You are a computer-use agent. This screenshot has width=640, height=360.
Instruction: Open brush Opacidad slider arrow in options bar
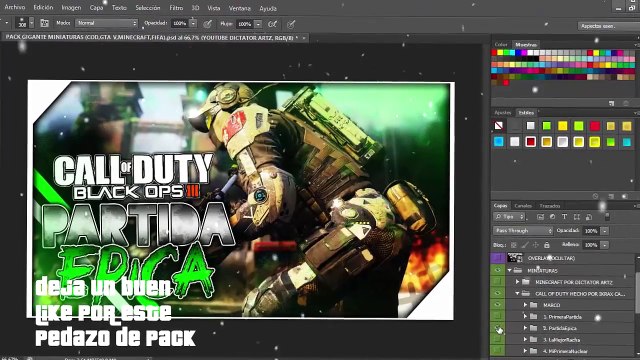click(193, 24)
